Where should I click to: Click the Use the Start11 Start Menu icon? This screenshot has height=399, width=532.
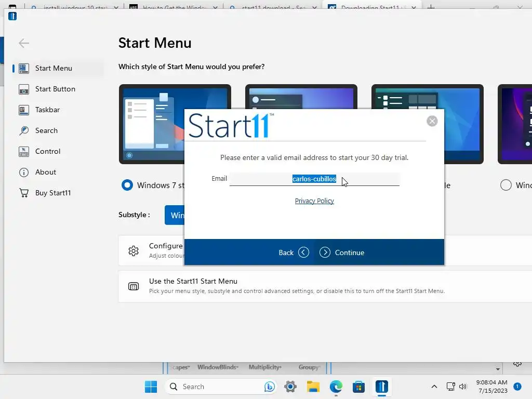click(134, 286)
